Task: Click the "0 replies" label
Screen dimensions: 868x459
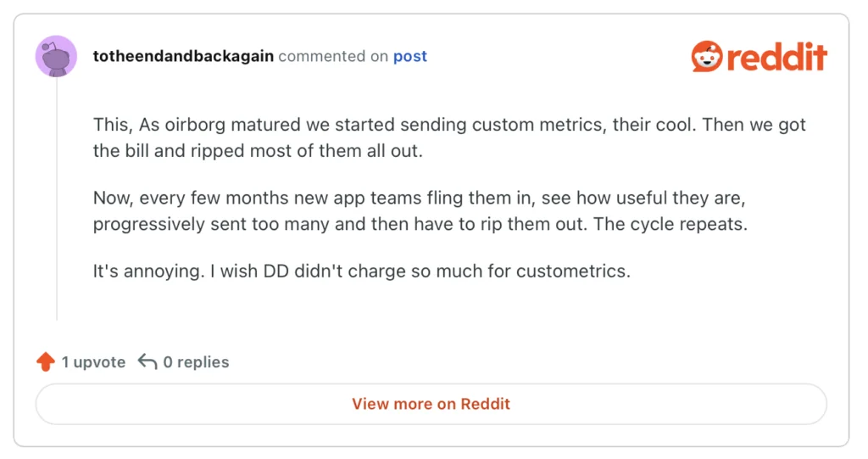Action: pyautogui.click(x=196, y=362)
